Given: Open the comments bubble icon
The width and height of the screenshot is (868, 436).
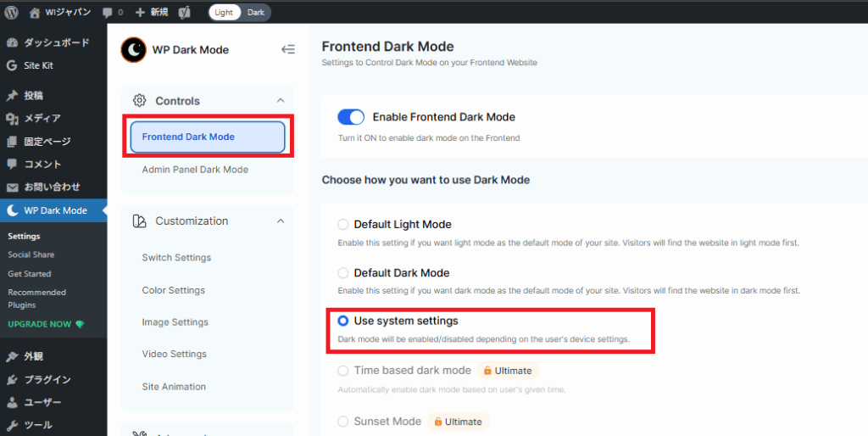Looking at the screenshot, I should 107,13.
